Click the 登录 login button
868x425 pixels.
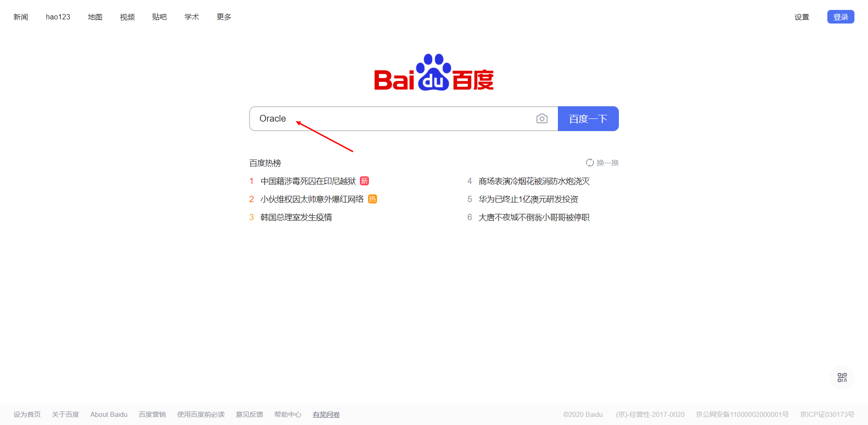pyautogui.click(x=840, y=17)
